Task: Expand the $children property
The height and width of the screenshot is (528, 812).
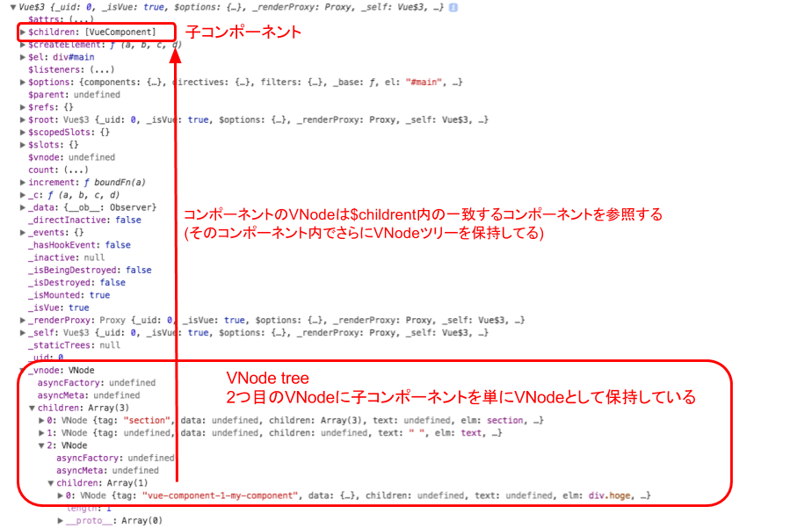Action: [x=23, y=33]
